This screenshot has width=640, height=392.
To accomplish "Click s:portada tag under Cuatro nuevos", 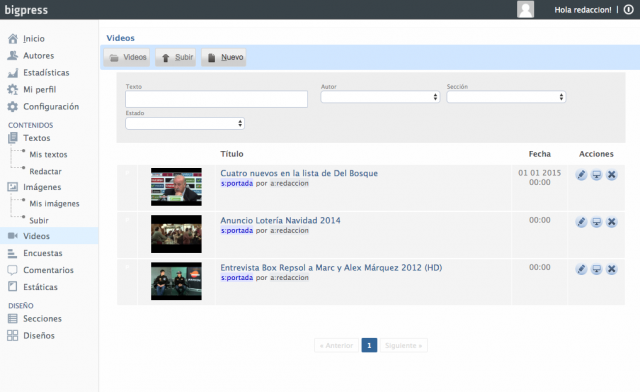I will point(237,183).
